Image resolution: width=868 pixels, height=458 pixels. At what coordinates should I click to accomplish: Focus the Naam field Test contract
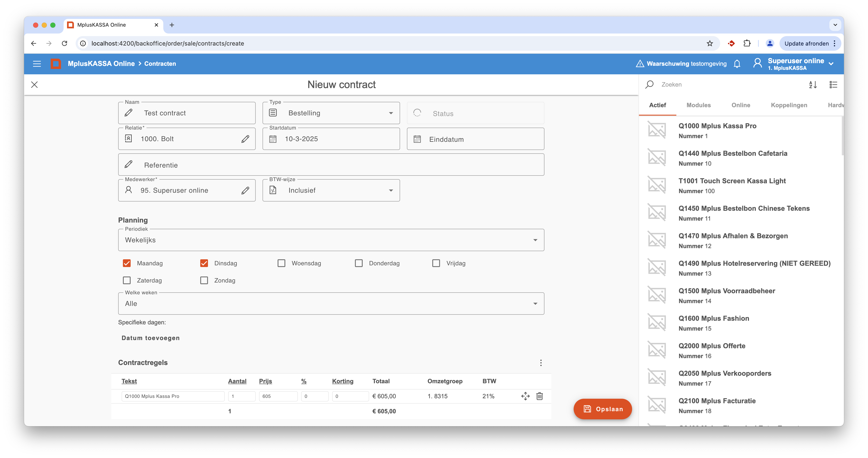click(187, 113)
